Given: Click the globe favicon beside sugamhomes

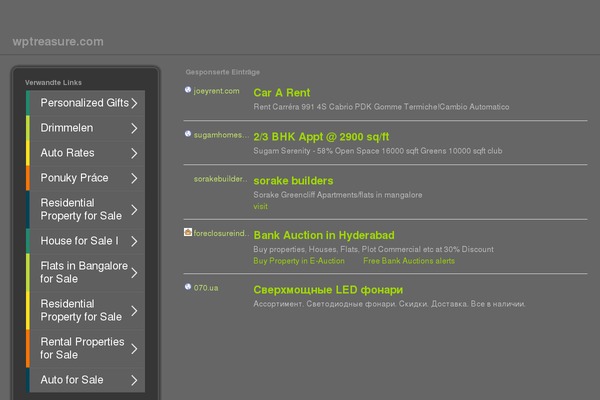Looking at the screenshot, I should 188,134.
